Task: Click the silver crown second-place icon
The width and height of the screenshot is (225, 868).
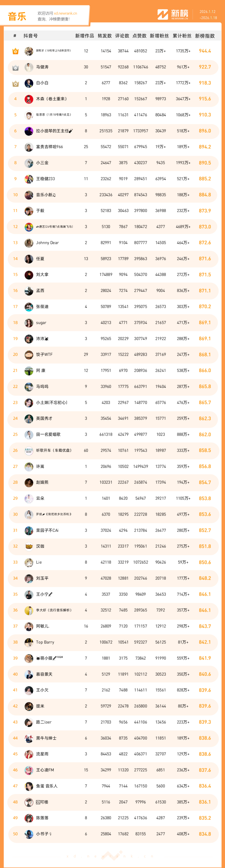Action: click(15, 67)
